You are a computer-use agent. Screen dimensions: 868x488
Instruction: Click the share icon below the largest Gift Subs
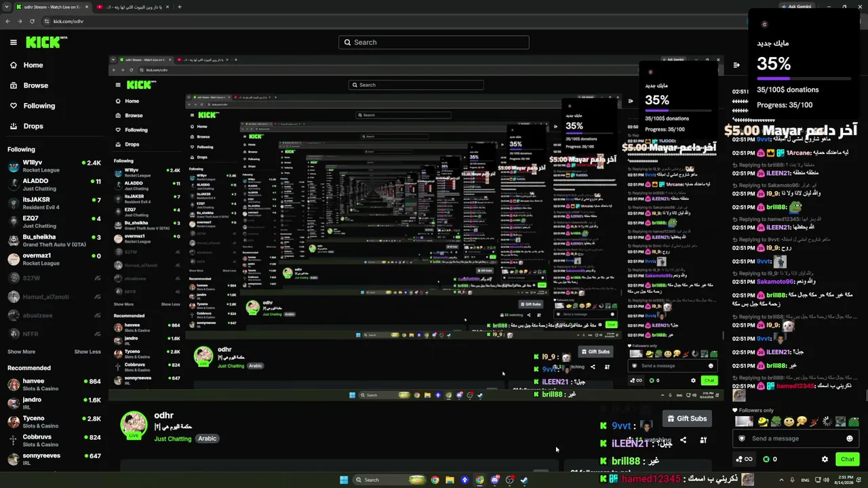683,440
